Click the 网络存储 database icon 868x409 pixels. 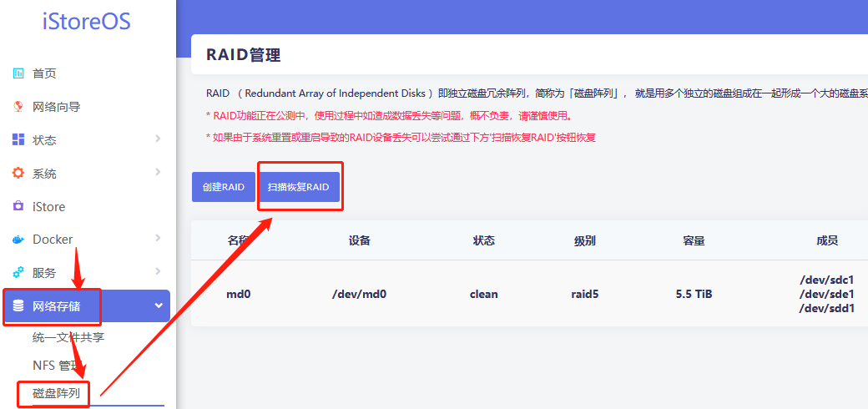[x=18, y=305]
